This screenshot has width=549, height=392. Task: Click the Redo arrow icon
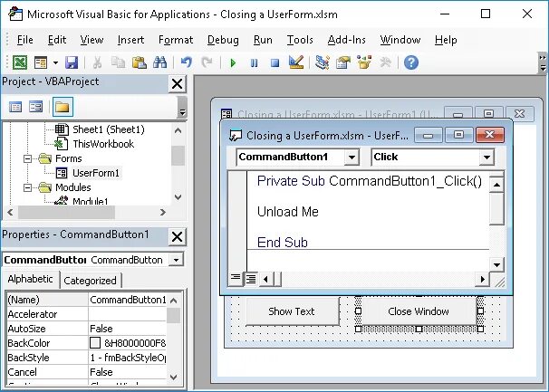[x=207, y=63]
